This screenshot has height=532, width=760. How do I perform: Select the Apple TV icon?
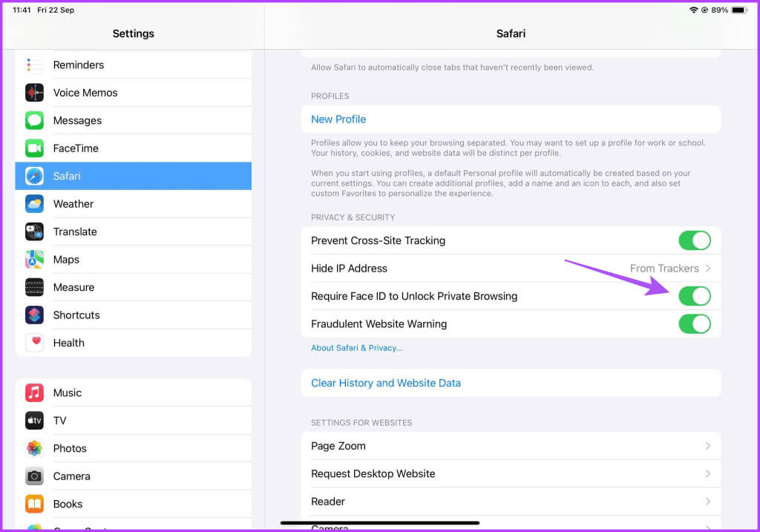34,421
